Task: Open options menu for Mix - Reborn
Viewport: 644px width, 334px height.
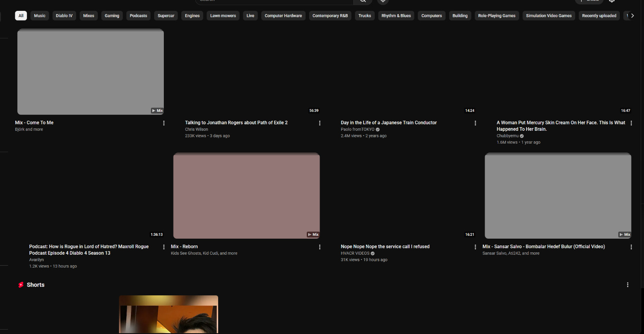Action: (x=320, y=247)
